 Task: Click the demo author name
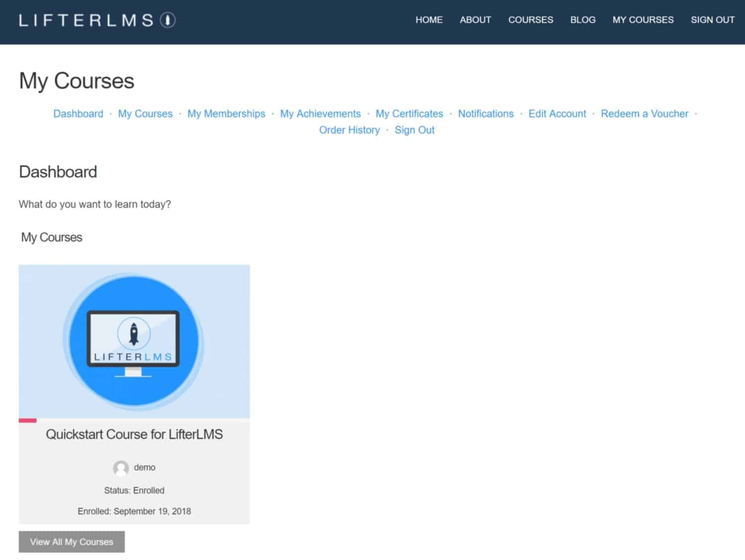(145, 468)
